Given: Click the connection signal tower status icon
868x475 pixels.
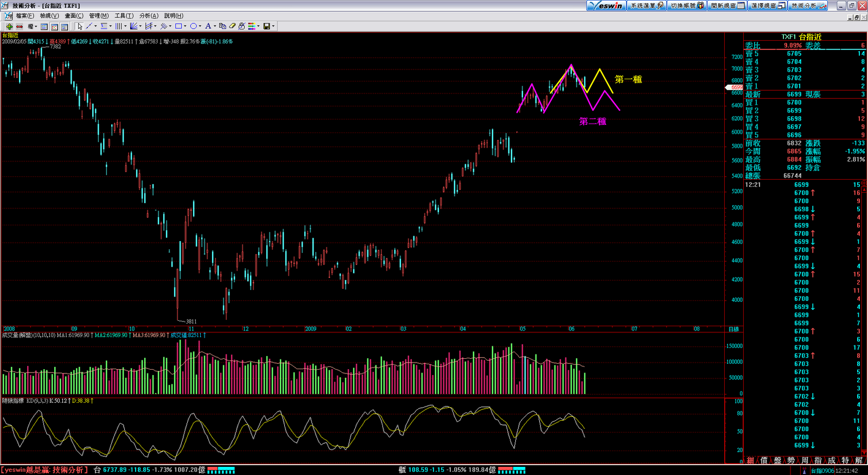Looking at the screenshot, I should pos(805,471).
